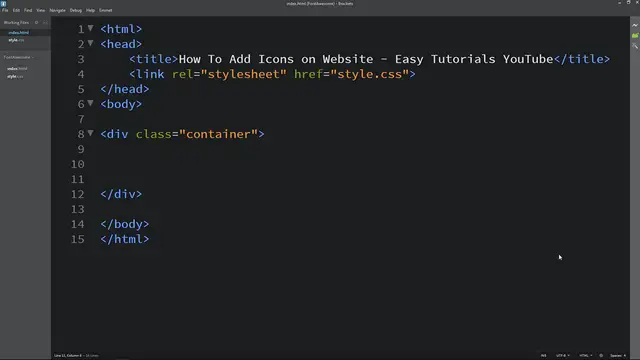Collapse the head tag fold on line 2
The height and width of the screenshot is (360, 640).
pos(91,43)
